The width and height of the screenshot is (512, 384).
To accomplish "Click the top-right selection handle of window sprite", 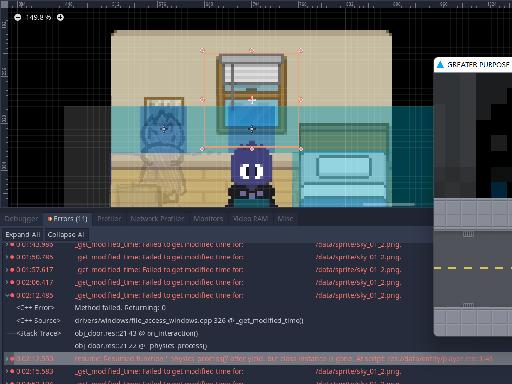I will (x=301, y=50).
